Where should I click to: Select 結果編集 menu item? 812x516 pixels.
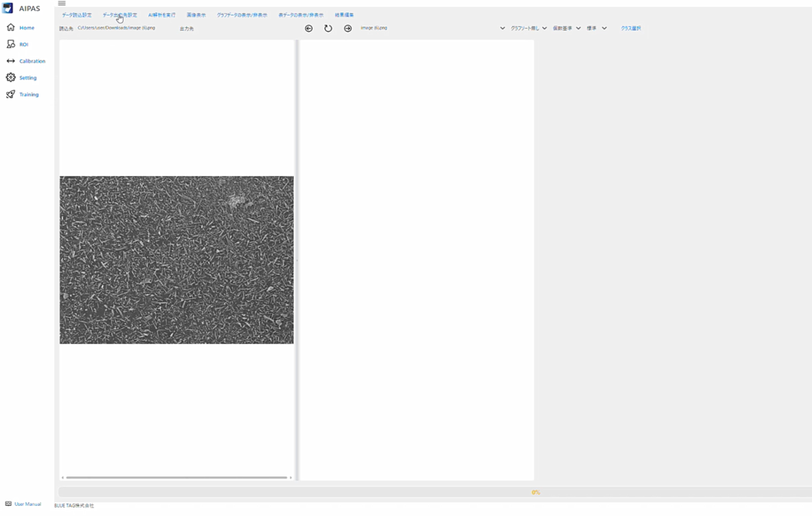[345, 15]
